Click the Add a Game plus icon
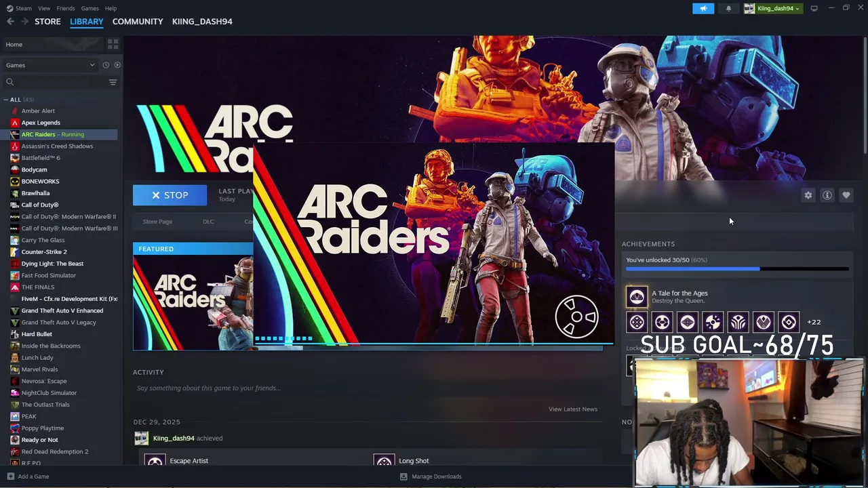Viewport: 868px width, 488px height. tap(10, 476)
